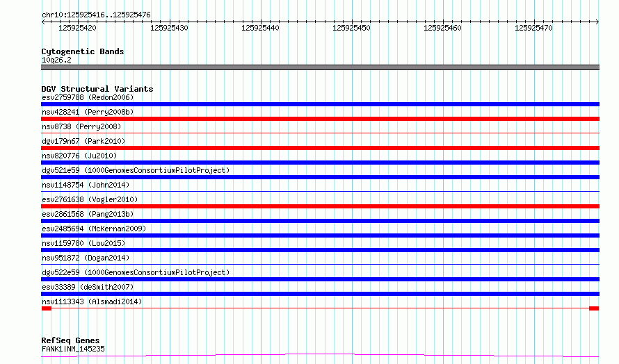Screen dimensions: 619x364
Task: Select variant label esv2485694 (McKernan2009)
Action: (94, 229)
